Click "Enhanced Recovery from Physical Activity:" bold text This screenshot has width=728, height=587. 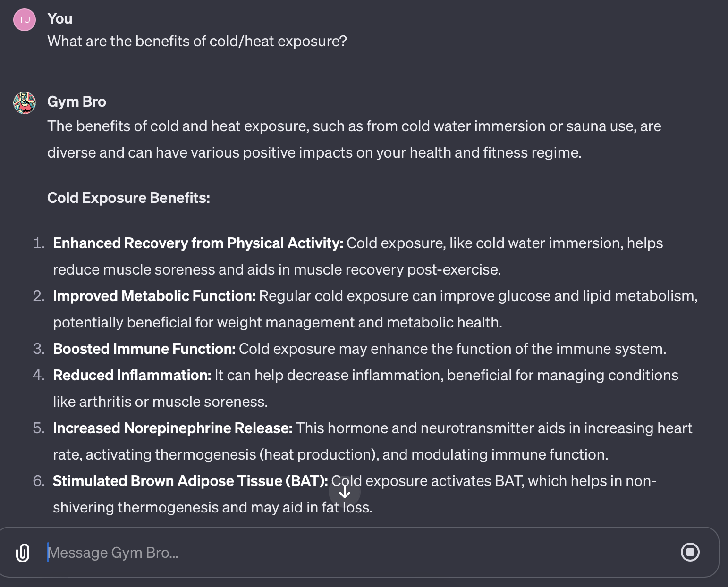click(x=198, y=243)
